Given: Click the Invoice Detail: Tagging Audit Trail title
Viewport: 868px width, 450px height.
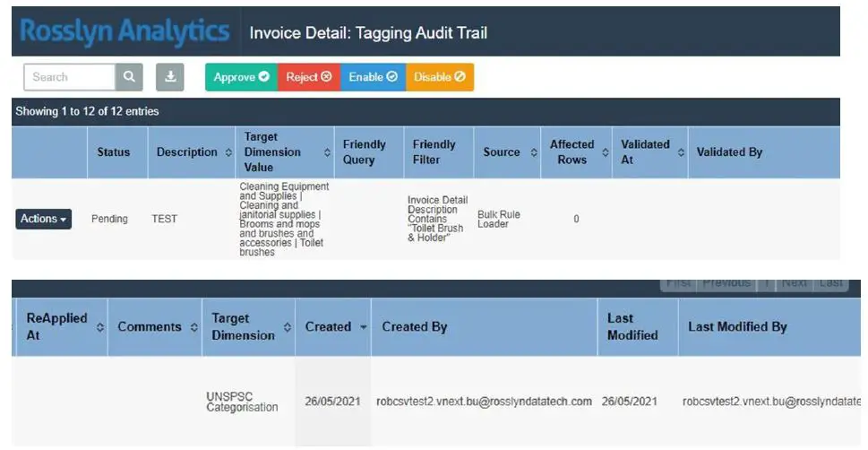Looking at the screenshot, I should (368, 32).
